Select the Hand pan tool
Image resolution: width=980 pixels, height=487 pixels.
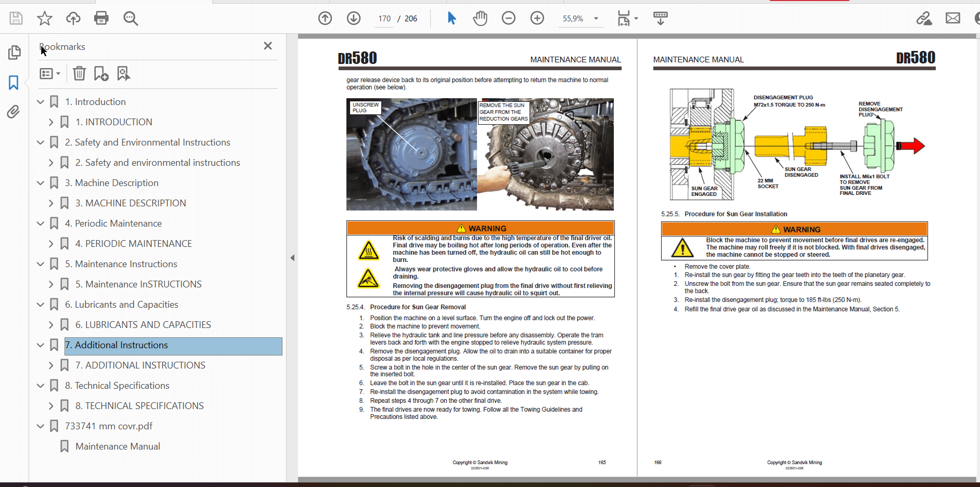pyautogui.click(x=480, y=18)
